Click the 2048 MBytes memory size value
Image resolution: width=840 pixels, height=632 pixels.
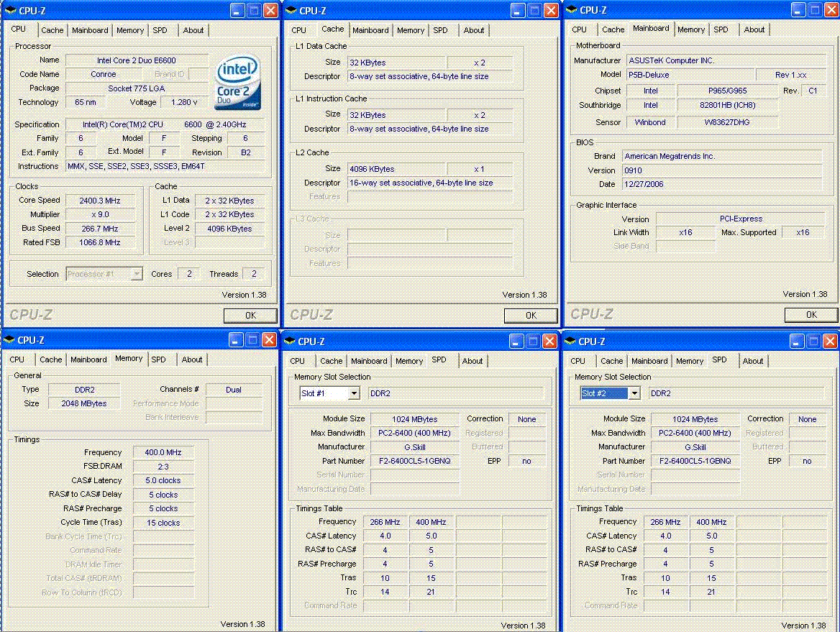[x=84, y=404]
